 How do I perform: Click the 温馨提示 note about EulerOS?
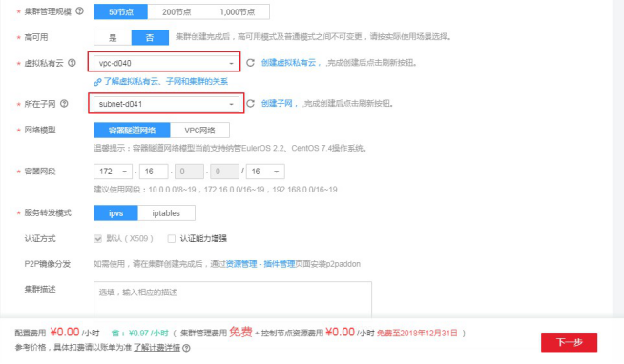[x=230, y=149]
